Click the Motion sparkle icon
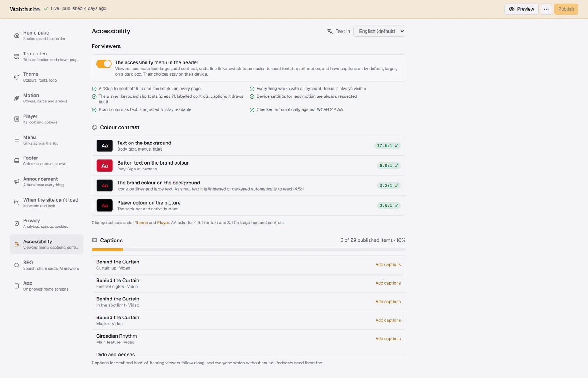Viewport: 588px width, 378px height. point(17,98)
